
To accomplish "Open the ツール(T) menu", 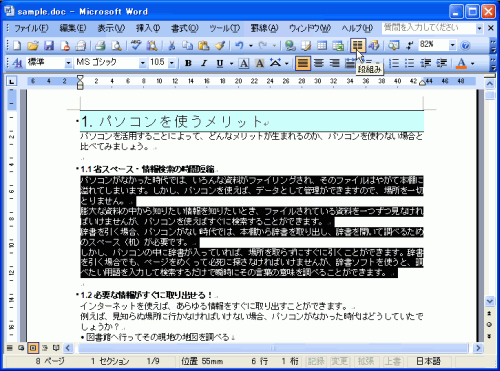I will click(x=224, y=28).
